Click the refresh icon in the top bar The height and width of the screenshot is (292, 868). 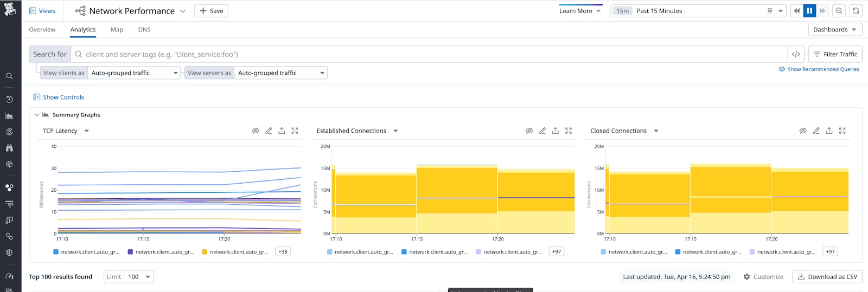(x=856, y=11)
